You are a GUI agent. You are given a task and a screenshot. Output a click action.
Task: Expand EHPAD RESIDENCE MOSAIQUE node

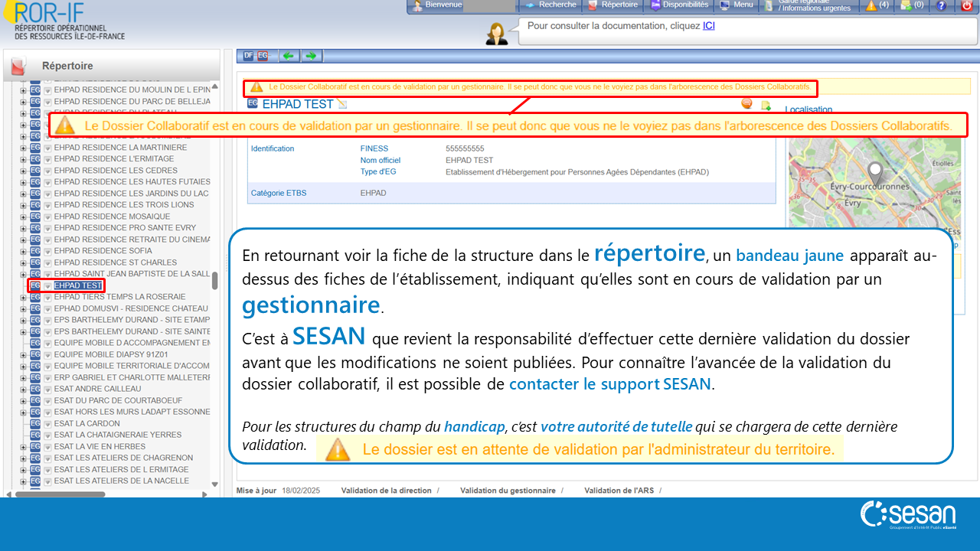click(x=24, y=217)
